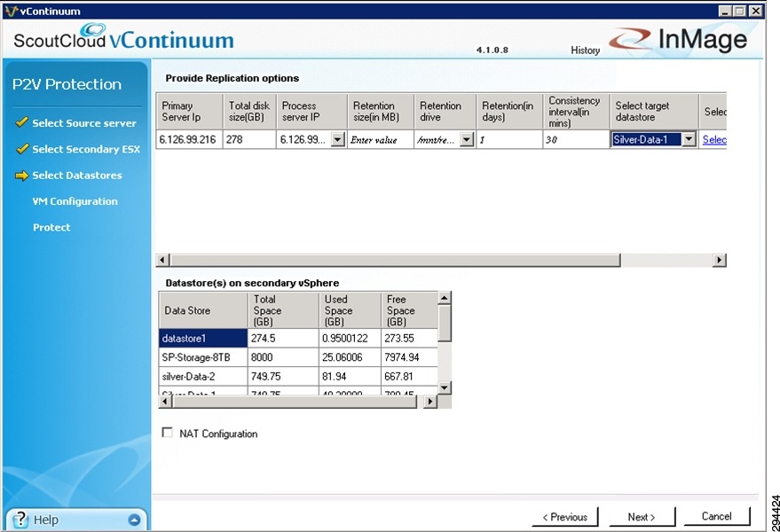Open the Process server IP dropdown
The width and height of the screenshot is (780, 532).
[x=338, y=140]
